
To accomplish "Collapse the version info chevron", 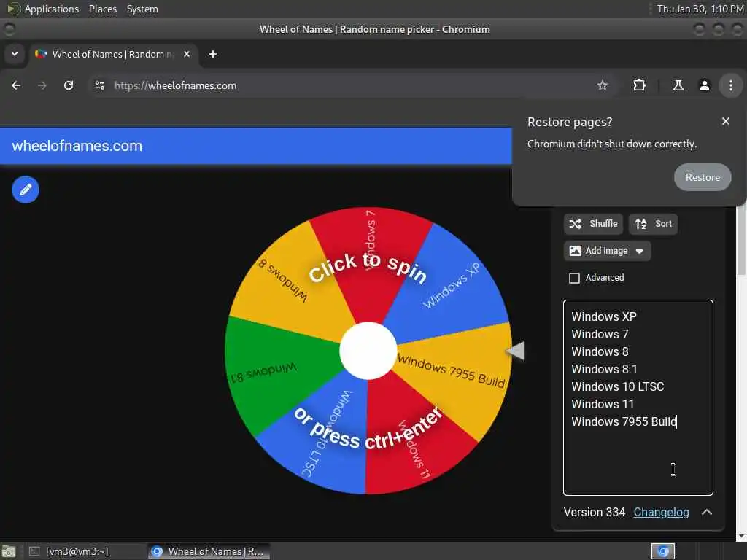I will (x=707, y=513).
